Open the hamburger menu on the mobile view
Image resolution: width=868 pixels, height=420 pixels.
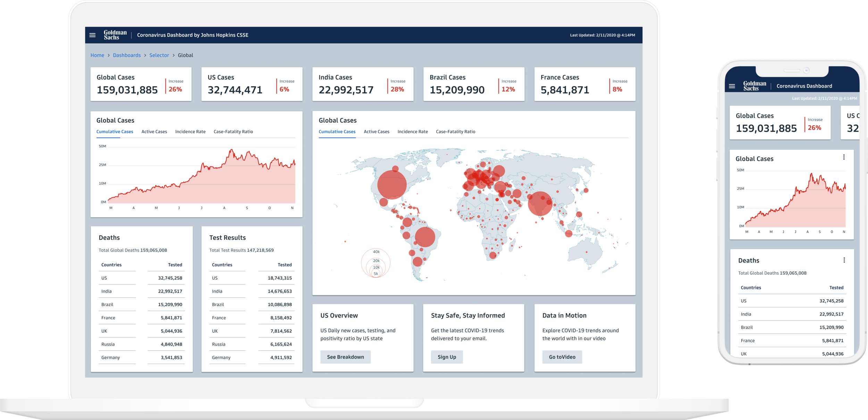(x=733, y=86)
